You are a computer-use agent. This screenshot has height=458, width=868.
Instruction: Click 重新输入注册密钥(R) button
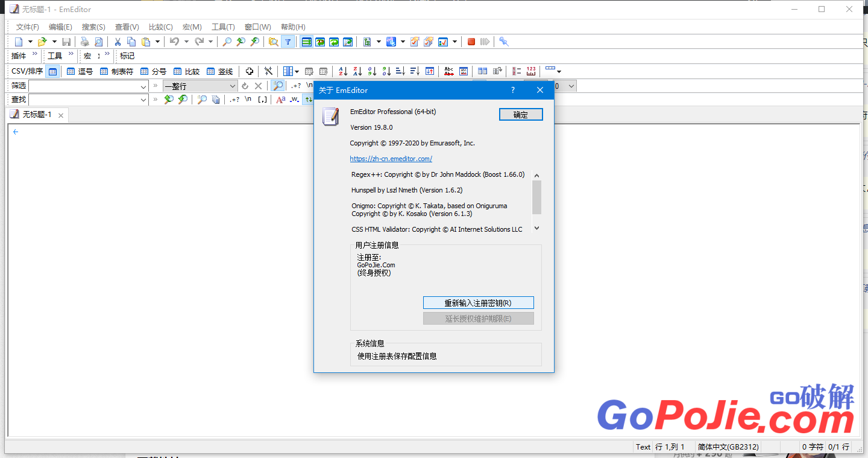(478, 303)
